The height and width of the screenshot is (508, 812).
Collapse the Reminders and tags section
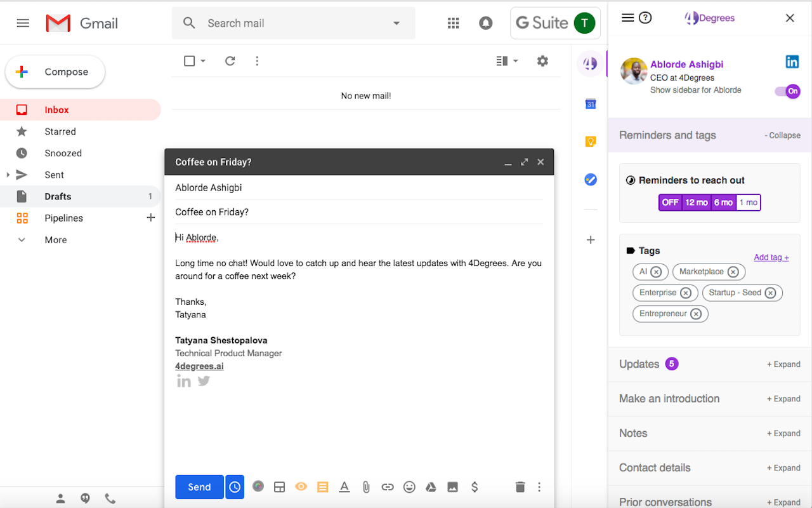click(782, 135)
